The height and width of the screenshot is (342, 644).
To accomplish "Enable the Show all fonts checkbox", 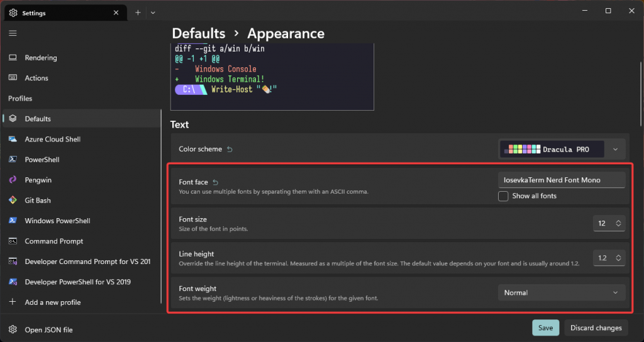I will [x=503, y=196].
